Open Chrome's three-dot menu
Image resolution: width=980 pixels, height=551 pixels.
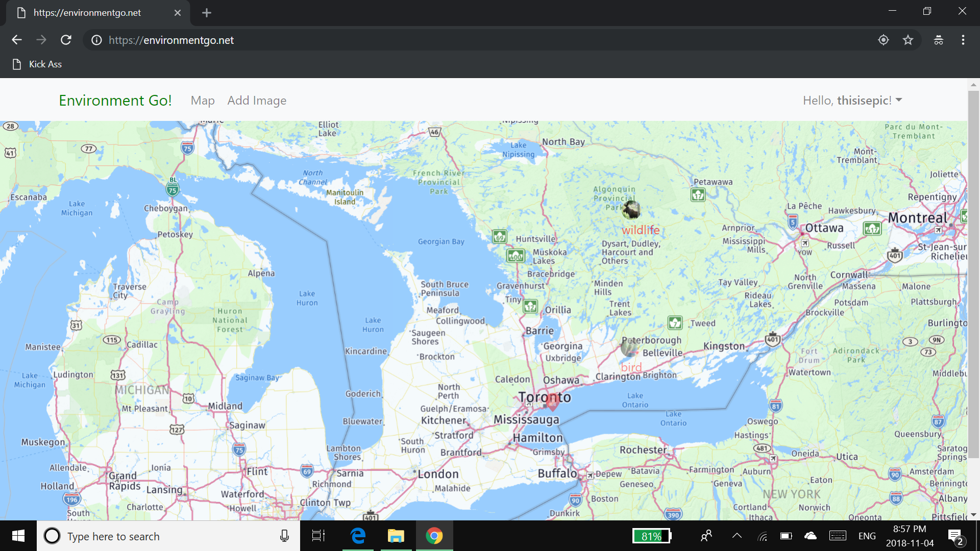click(963, 40)
